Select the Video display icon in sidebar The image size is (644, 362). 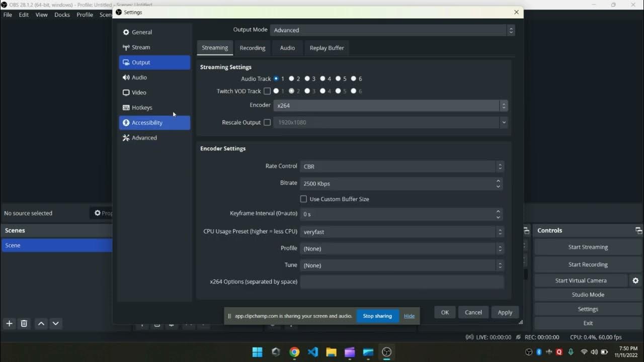tap(126, 93)
